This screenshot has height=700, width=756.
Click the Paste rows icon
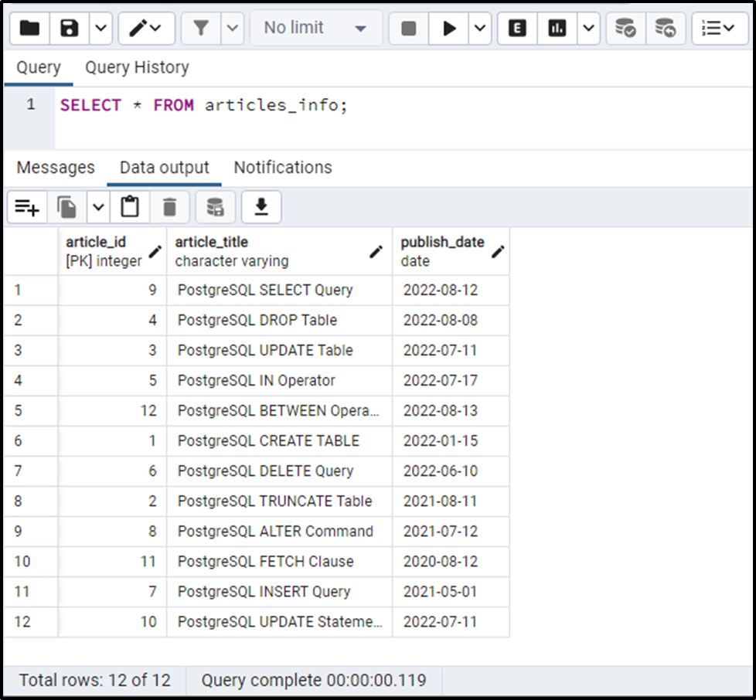(x=129, y=206)
